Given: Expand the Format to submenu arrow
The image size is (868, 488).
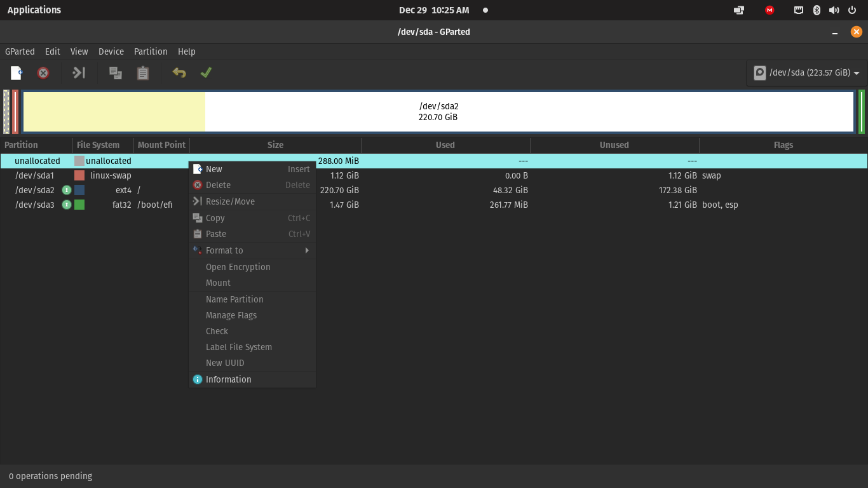Looking at the screenshot, I should (x=307, y=250).
